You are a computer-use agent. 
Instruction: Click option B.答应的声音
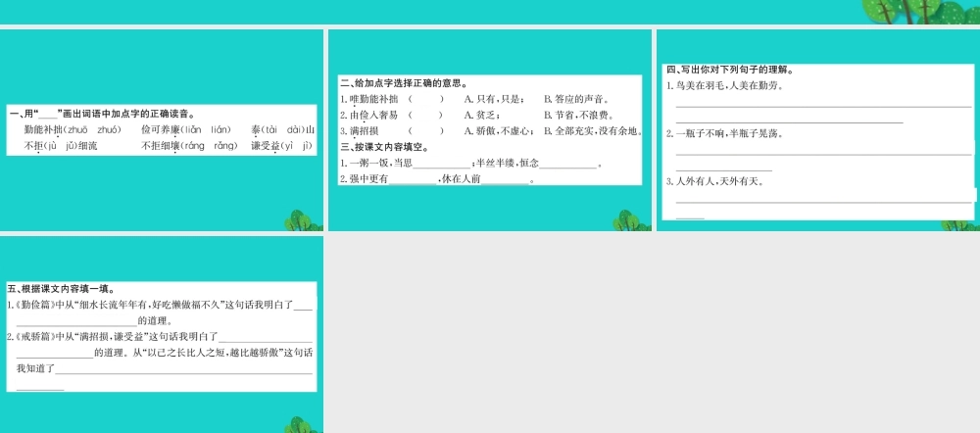(x=577, y=99)
